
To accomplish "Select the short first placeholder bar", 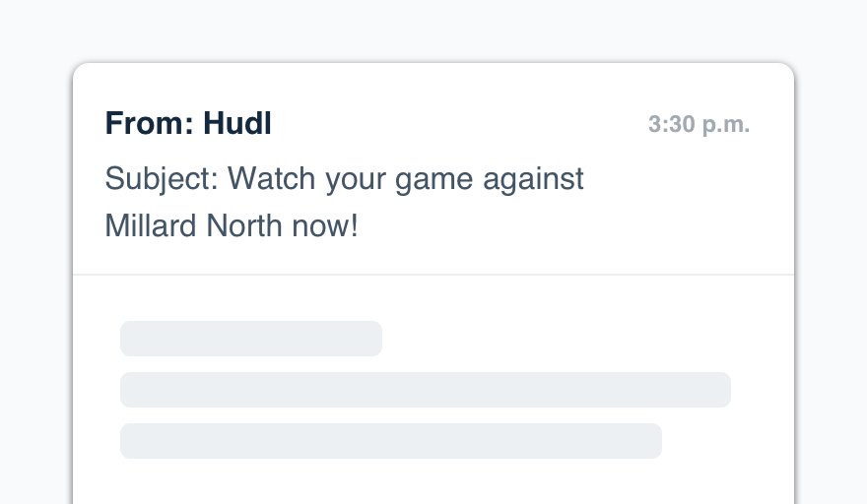I will point(250,339).
